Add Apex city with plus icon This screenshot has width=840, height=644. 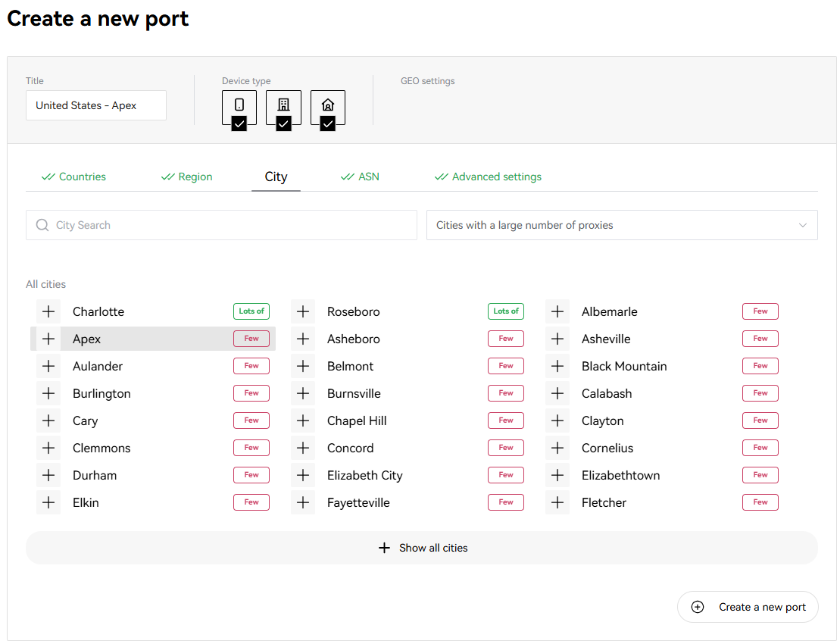[x=48, y=339]
